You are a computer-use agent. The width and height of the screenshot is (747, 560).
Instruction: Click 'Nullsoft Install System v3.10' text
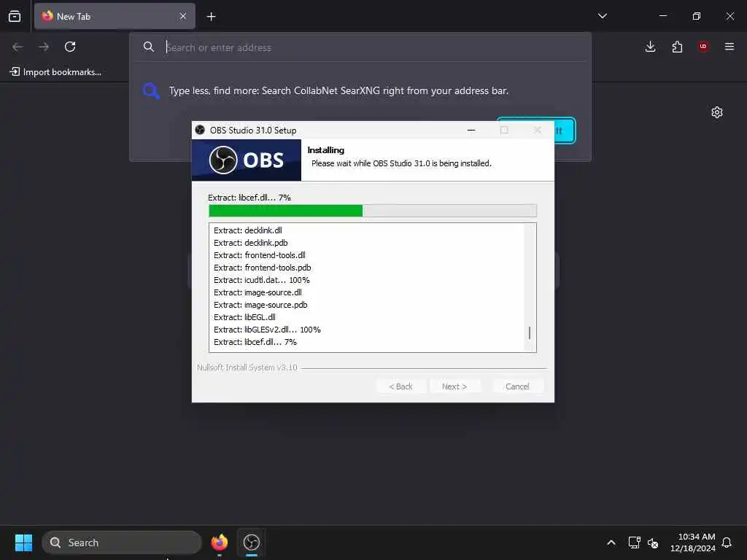pos(247,367)
